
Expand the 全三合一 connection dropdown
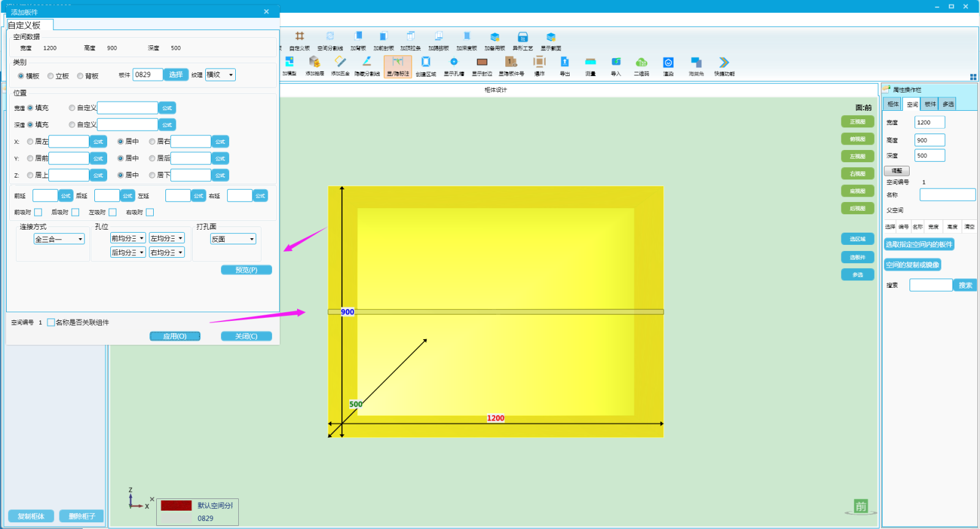pos(59,239)
